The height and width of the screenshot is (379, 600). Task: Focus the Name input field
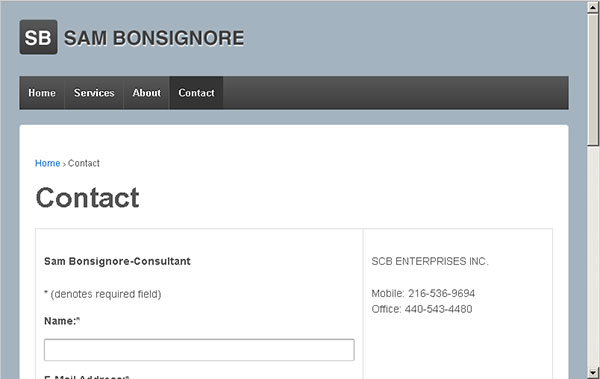coord(199,350)
